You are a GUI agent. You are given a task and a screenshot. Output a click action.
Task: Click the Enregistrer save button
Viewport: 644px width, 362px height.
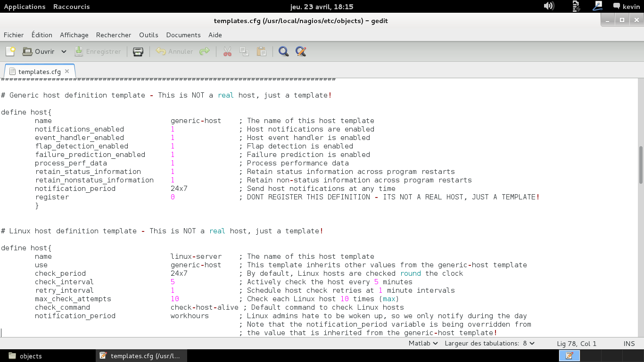pos(98,51)
